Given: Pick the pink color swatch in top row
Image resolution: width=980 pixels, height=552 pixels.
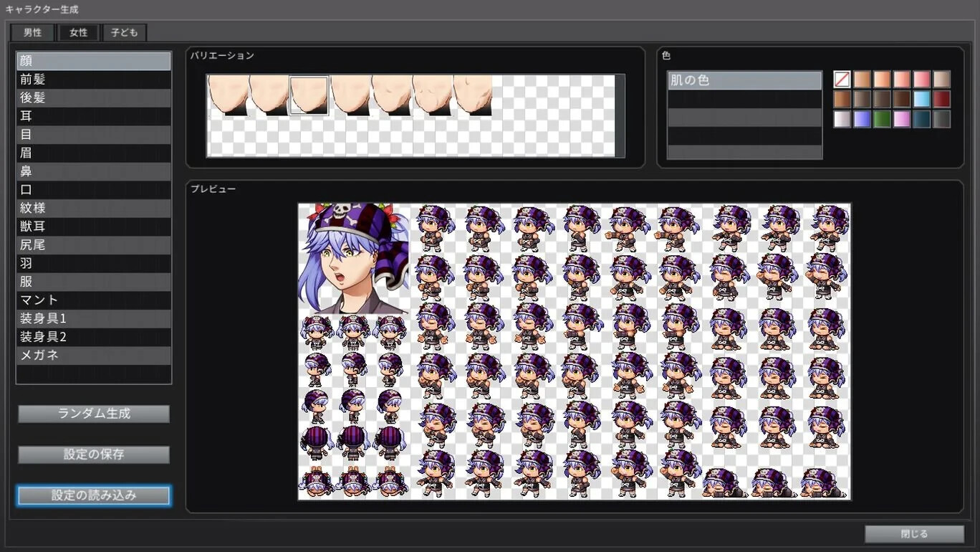Looking at the screenshot, I should pyautogui.click(x=922, y=80).
